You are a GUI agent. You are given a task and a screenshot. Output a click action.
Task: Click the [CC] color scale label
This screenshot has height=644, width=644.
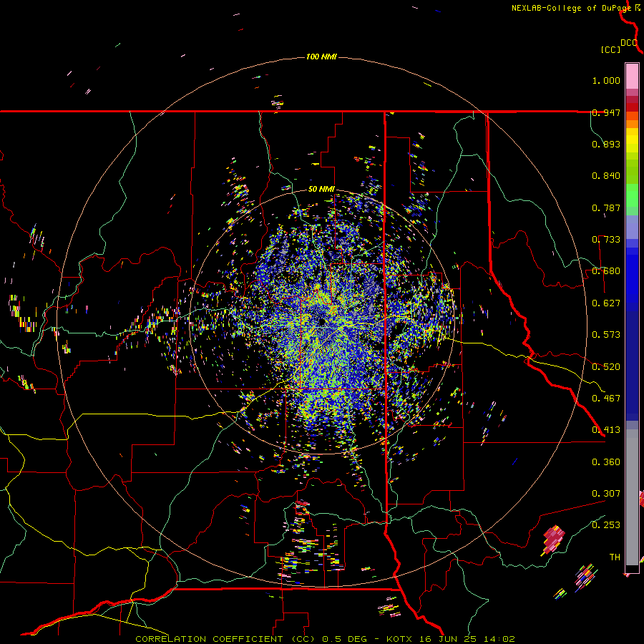610,49
